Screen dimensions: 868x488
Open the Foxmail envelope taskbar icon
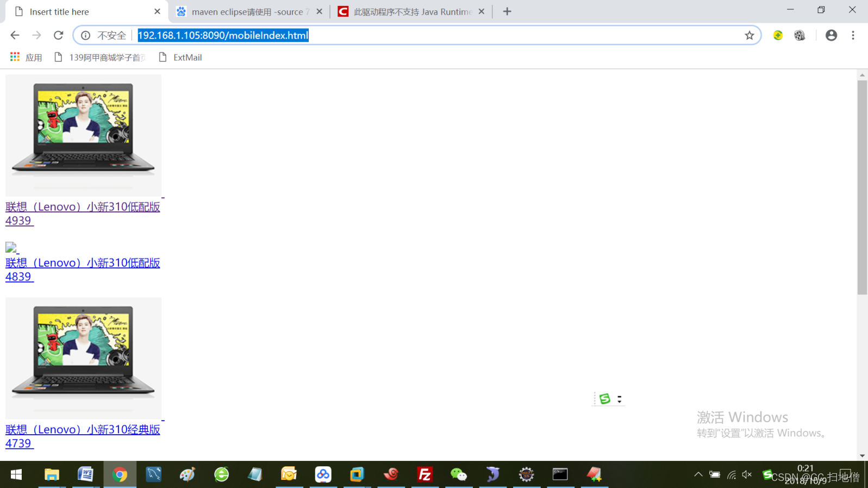pyautogui.click(x=289, y=474)
